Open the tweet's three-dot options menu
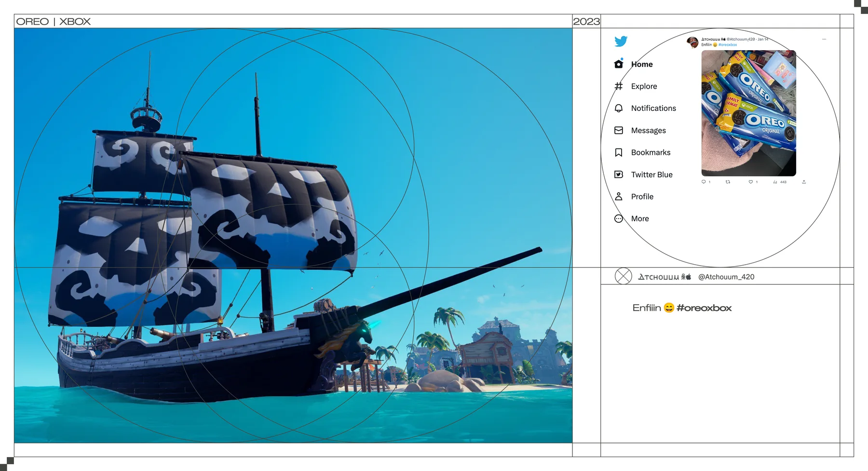The image size is (868, 471). (824, 39)
